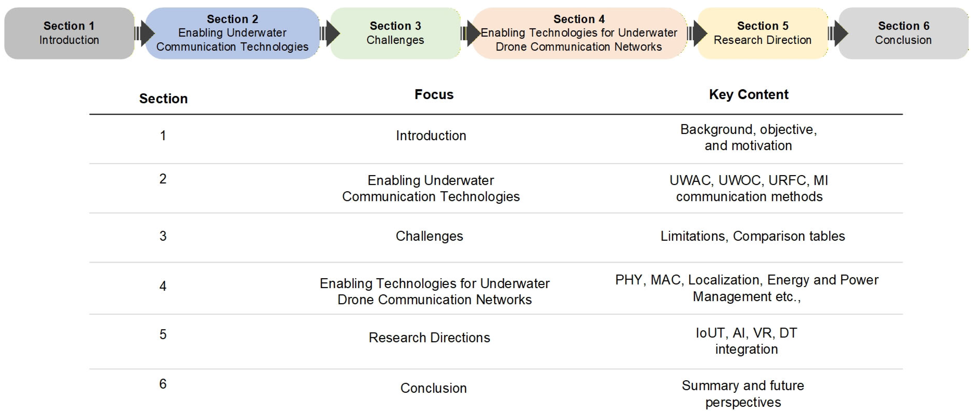The height and width of the screenshot is (416, 980).
Task: Select the Section 6 Conclusion box
Action: [x=903, y=33]
